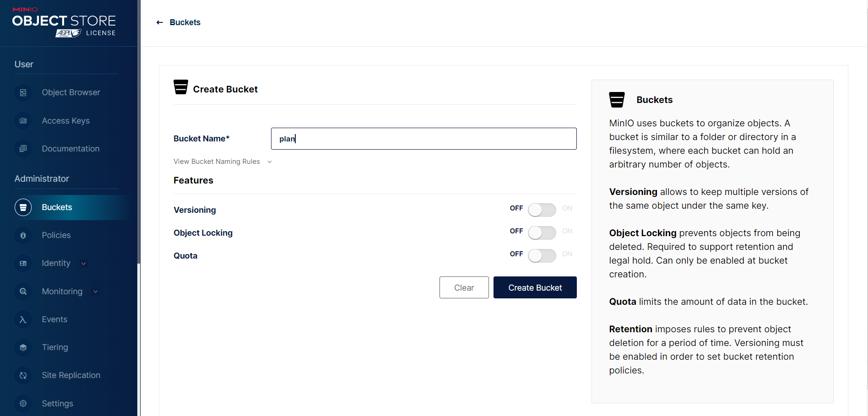Viewport: 868px width, 416px height.
Task: Enable the Quota toggle
Action: pyautogui.click(x=542, y=256)
